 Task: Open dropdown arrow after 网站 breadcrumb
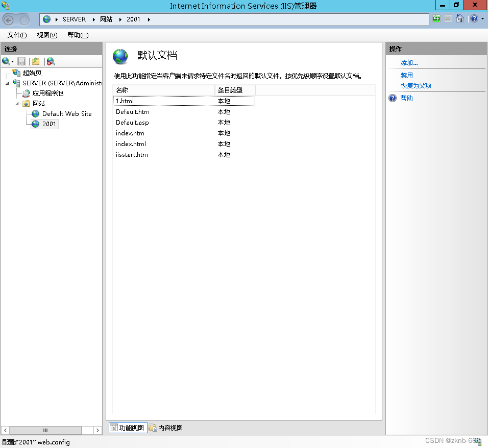(120, 19)
